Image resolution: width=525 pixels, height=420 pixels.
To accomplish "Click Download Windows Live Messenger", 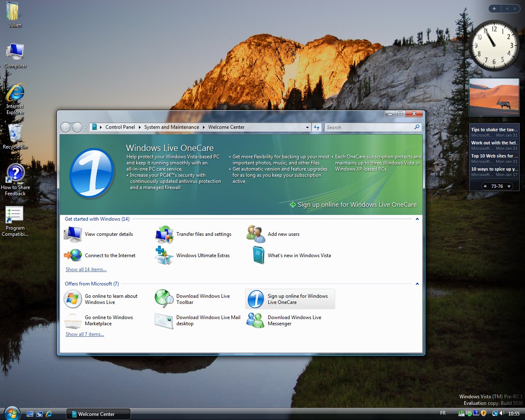I will pos(294,320).
